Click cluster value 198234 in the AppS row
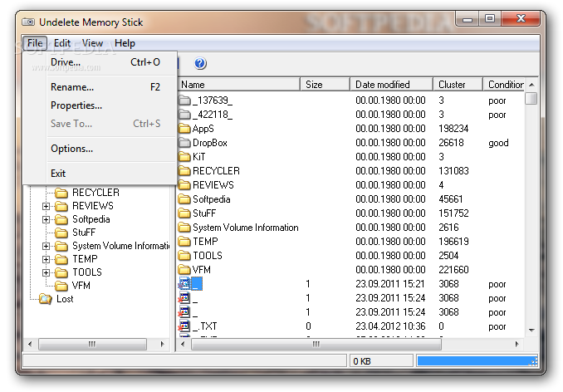Viewport: 563px width, 392px height. pos(453,129)
